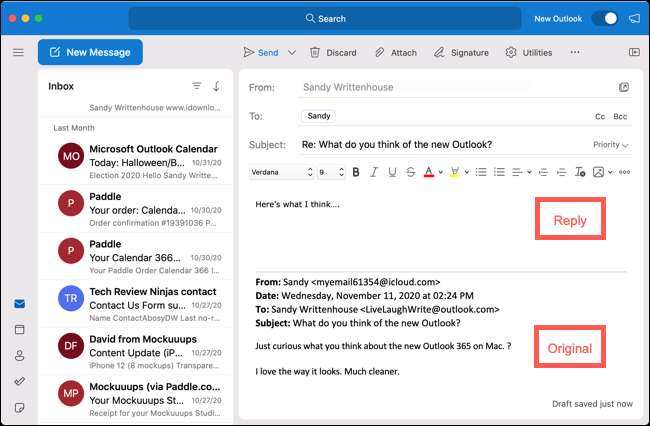Viewport: 650px width, 426px height.
Task: Open the Verdana font name dropdown
Action: (x=281, y=172)
